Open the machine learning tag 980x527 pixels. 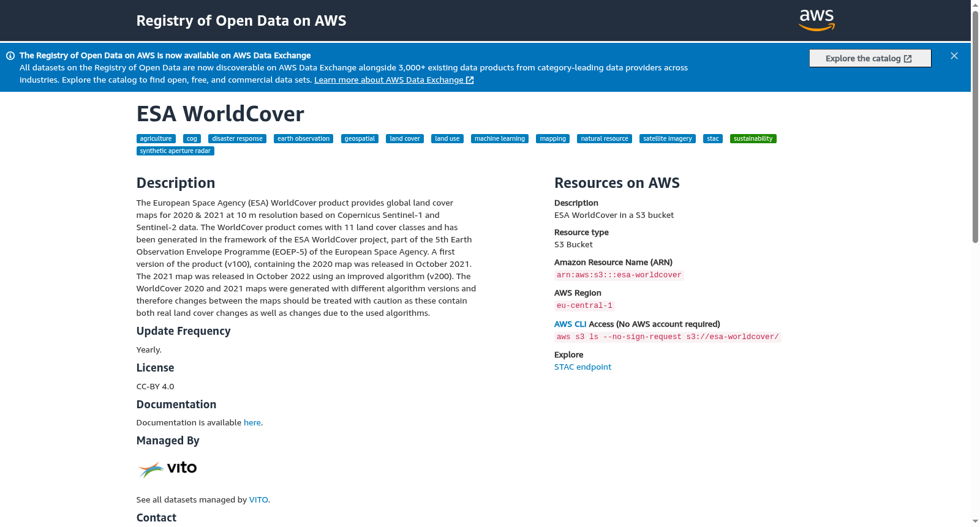click(500, 139)
